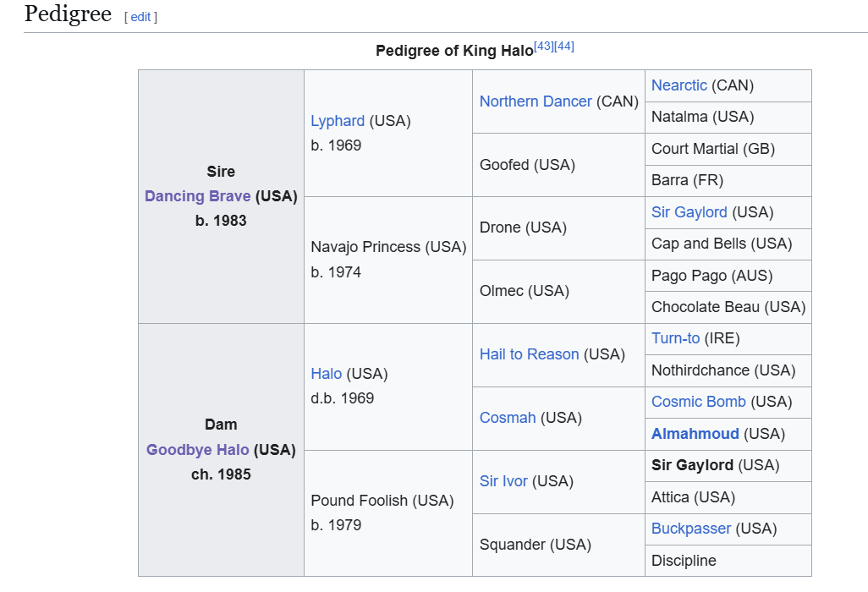
Task: Click the Pound Foolish (USA) text
Action: 382,500
